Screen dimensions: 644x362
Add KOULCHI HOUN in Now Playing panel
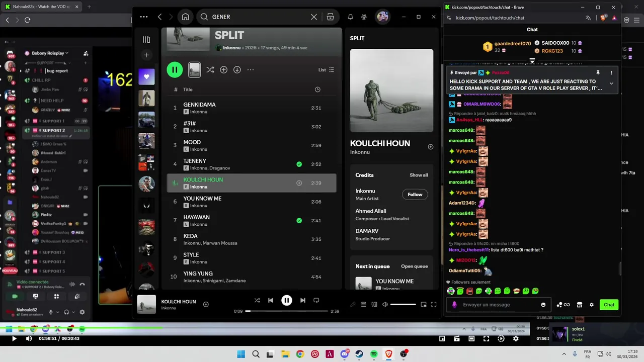click(x=430, y=147)
